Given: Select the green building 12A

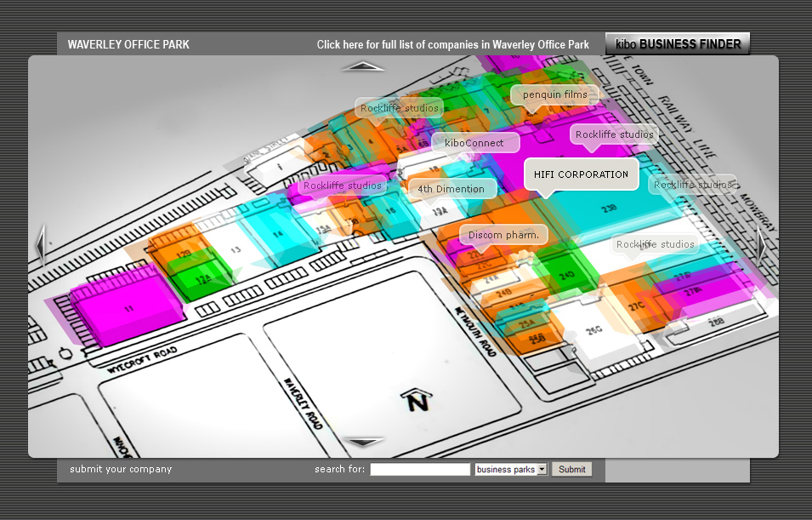Looking at the screenshot, I should (201, 277).
